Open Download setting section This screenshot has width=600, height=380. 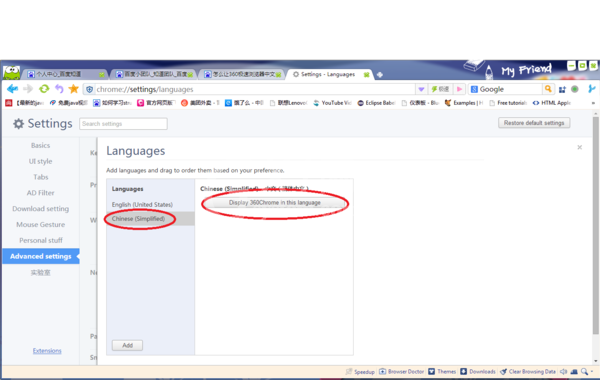(41, 209)
